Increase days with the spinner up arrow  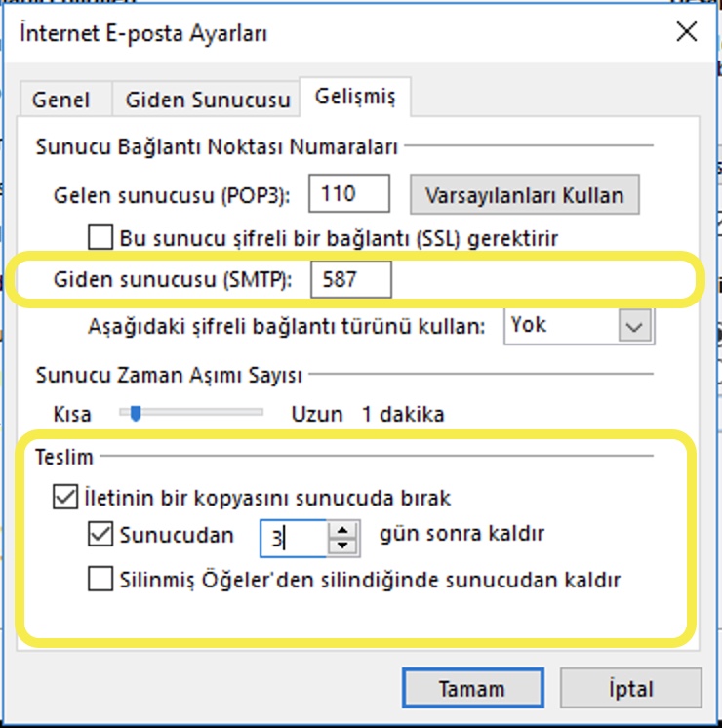click(x=341, y=528)
